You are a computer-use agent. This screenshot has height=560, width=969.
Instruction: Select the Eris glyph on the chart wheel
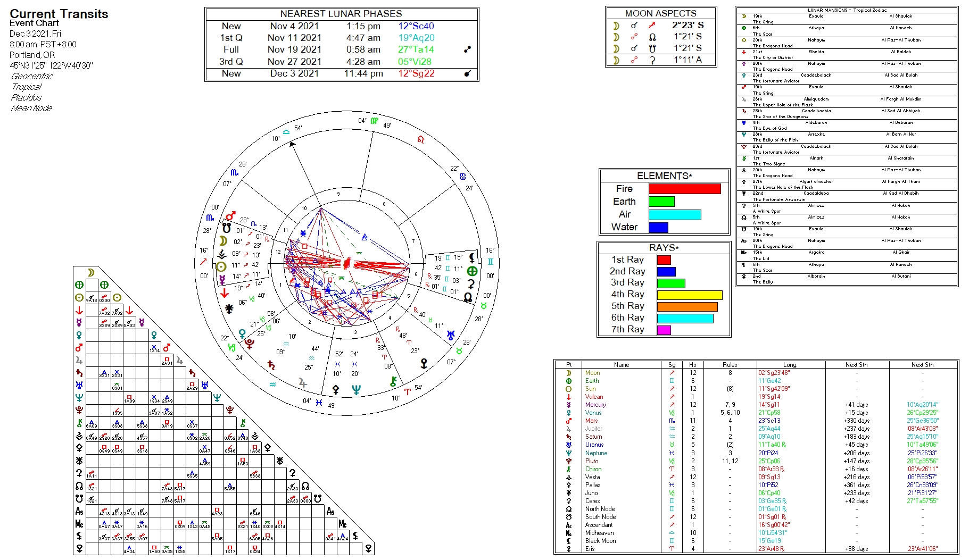pyautogui.click(x=424, y=364)
